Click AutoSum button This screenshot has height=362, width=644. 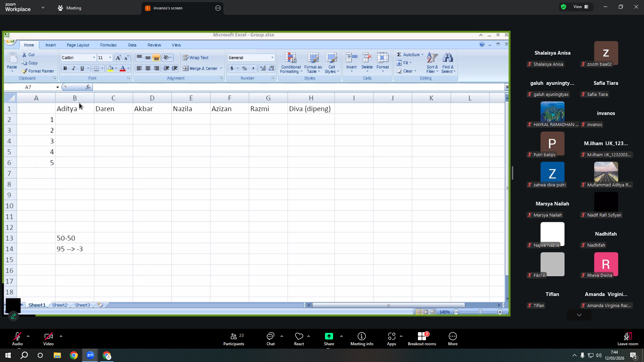409,55
